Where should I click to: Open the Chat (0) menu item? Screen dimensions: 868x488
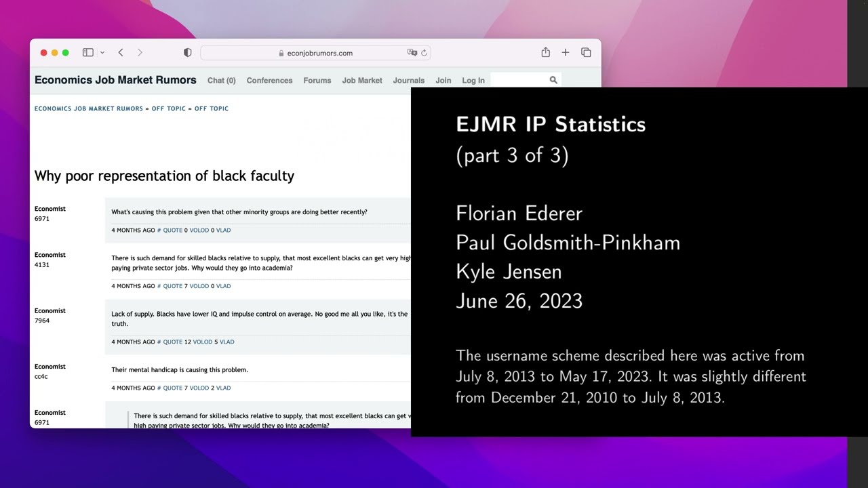[222, 80]
